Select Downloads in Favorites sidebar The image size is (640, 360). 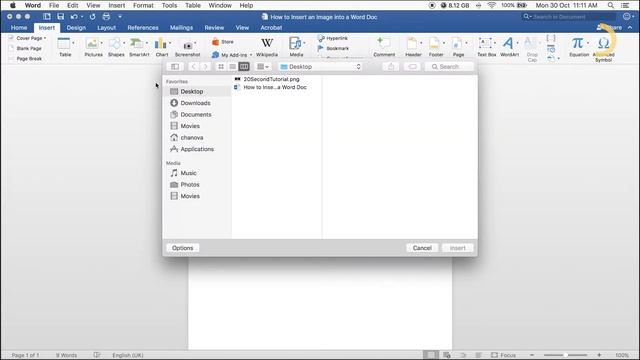pos(196,103)
